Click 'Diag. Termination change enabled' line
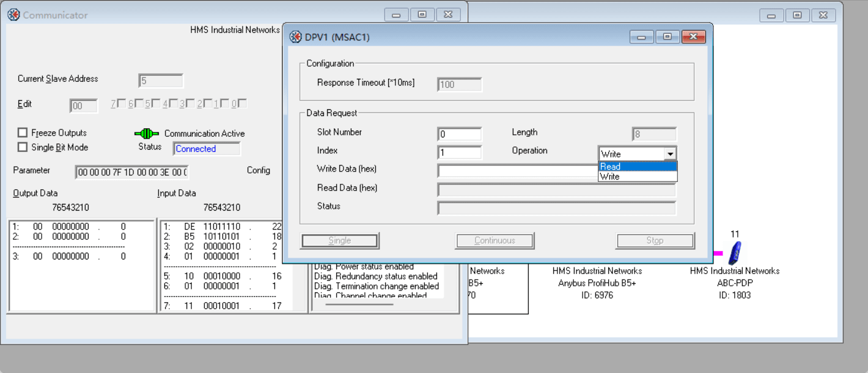 click(x=377, y=286)
